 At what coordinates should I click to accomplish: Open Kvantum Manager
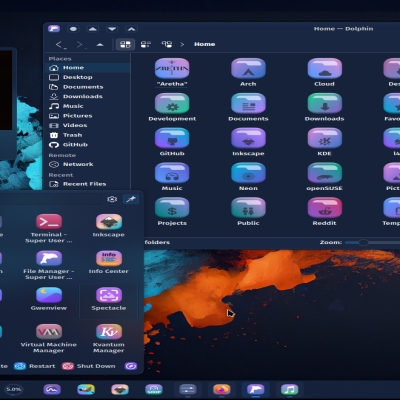click(x=109, y=338)
